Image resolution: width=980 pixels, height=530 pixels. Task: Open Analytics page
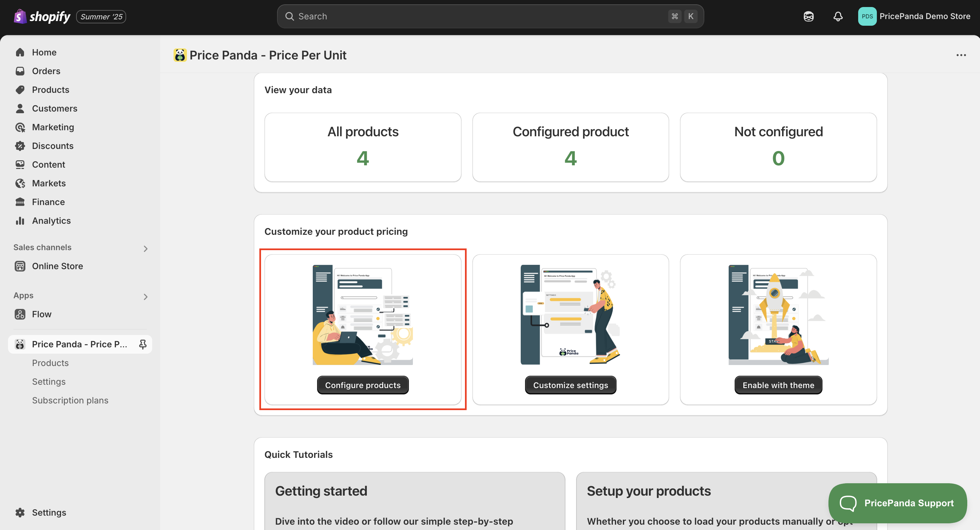(51, 220)
